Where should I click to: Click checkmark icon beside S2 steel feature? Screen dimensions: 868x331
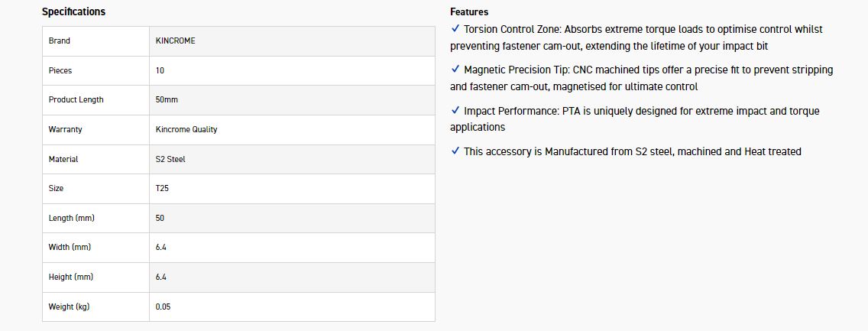[x=455, y=151]
